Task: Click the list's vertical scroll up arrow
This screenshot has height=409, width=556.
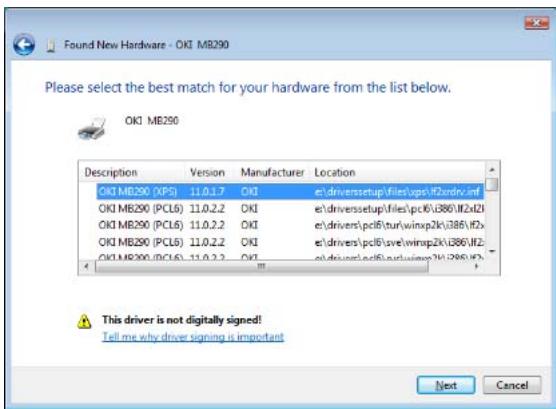Action: [x=492, y=170]
